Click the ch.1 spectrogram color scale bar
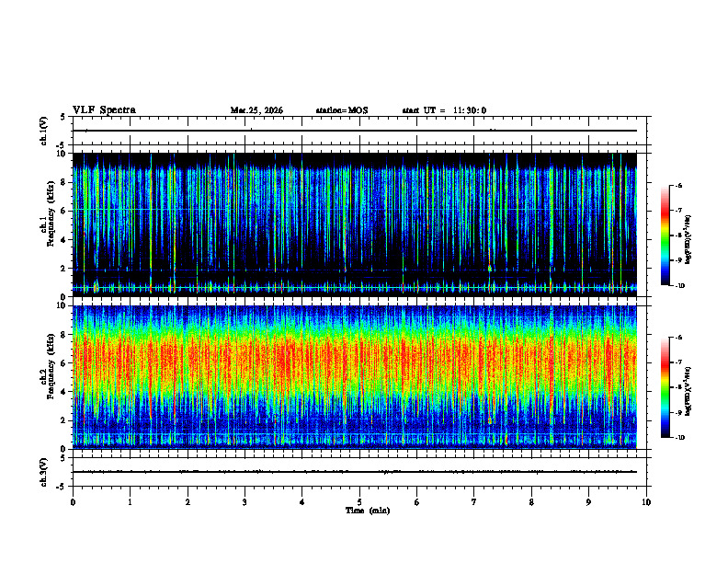Viewport: 728px width, 563px height. 665,236
